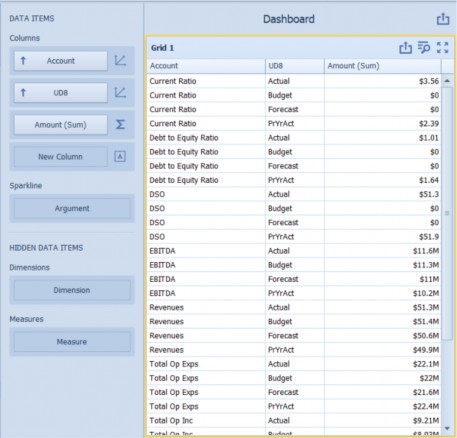Image resolution: width=457 pixels, height=438 pixels.
Task: Click the Grid 1 export icon
Action: 405,48
